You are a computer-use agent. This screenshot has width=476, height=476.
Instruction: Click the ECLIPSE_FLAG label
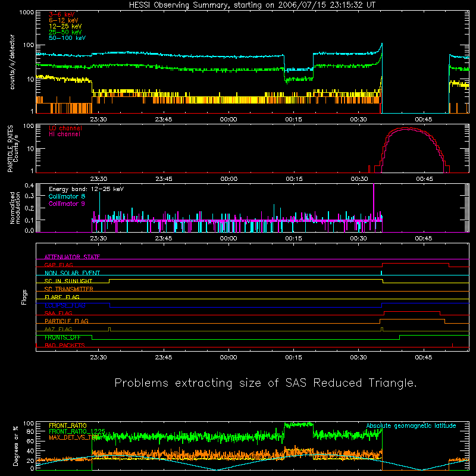click(x=65, y=305)
